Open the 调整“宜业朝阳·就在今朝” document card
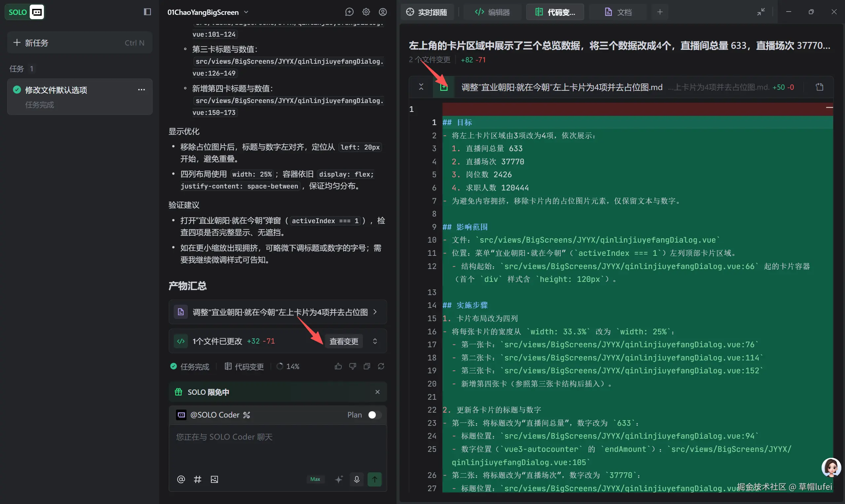Viewport: 845px width, 504px height. click(x=278, y=312)
